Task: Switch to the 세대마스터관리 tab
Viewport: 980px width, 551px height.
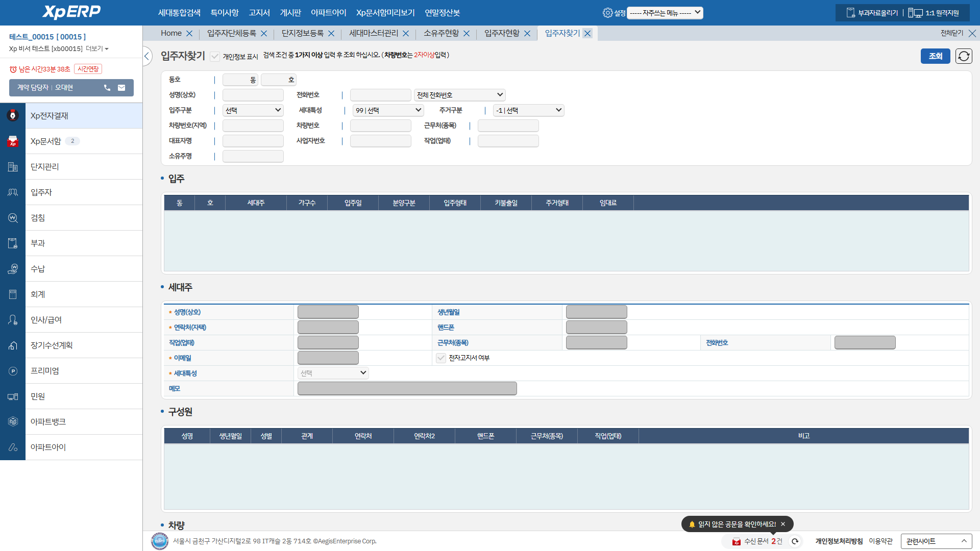Action: coord(373,33)
